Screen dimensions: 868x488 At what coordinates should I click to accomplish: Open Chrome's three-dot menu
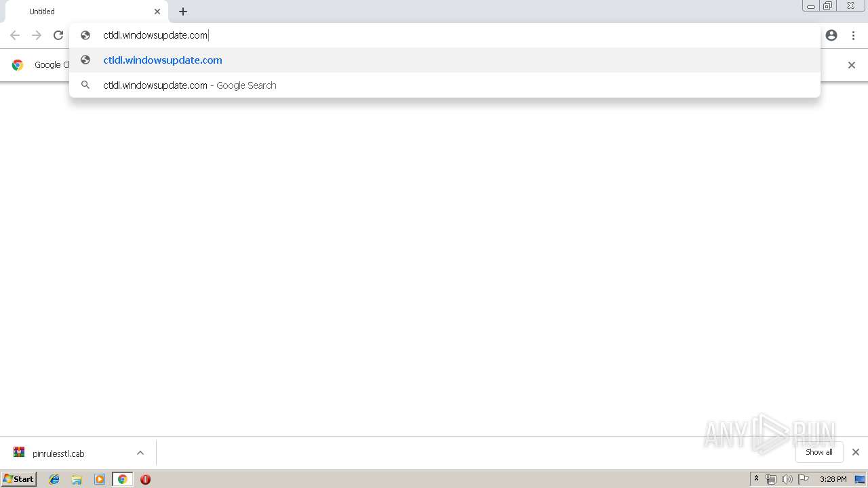[853, 35]
